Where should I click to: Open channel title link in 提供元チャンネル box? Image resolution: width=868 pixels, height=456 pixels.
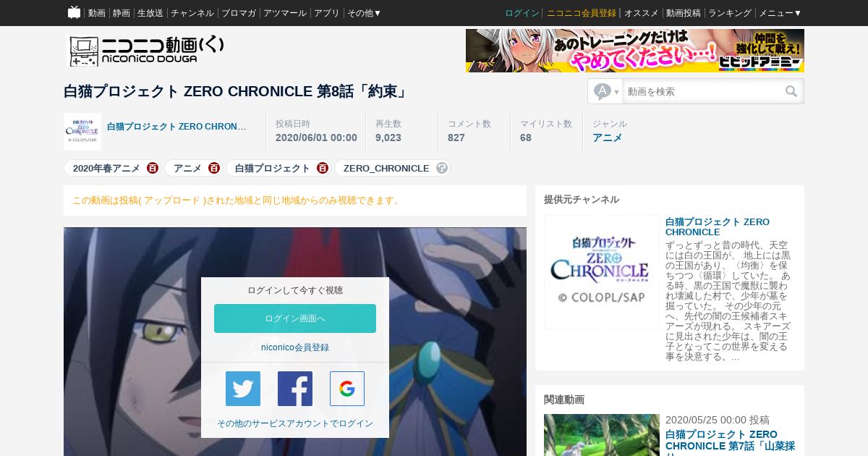tap(718, 227)
